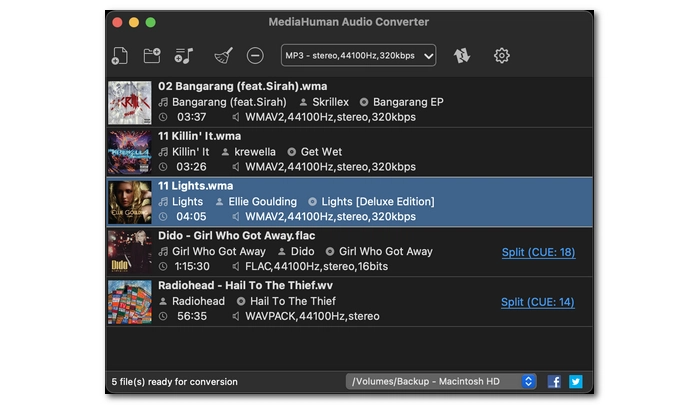Click Split (CUE: 18) link for Dido

[x=538, y=252]
